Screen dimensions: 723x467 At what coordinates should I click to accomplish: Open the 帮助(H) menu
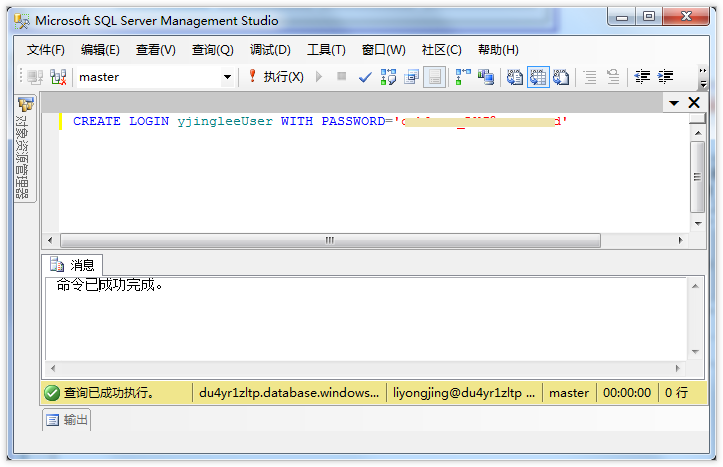[x=498, y=50]
